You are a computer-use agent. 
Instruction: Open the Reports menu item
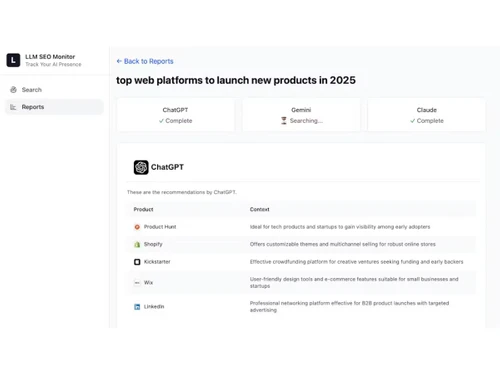pos(54,107)
